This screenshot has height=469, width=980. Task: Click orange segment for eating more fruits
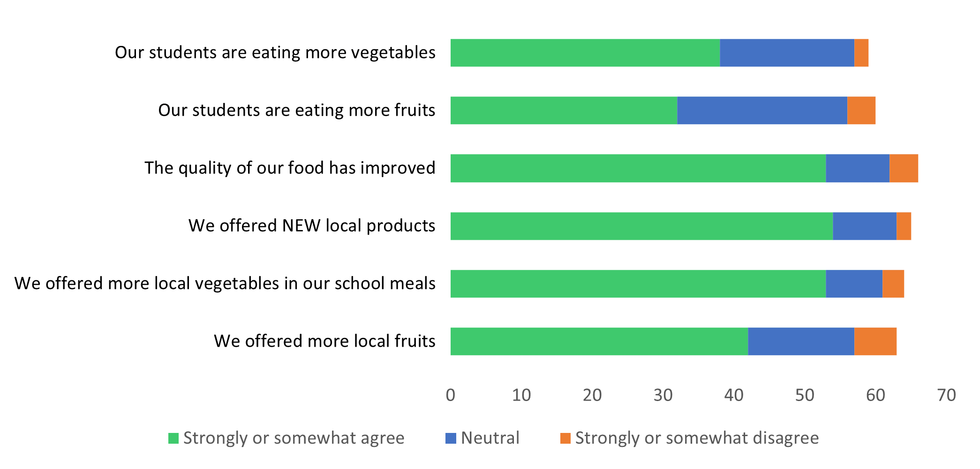pos(861,111)
